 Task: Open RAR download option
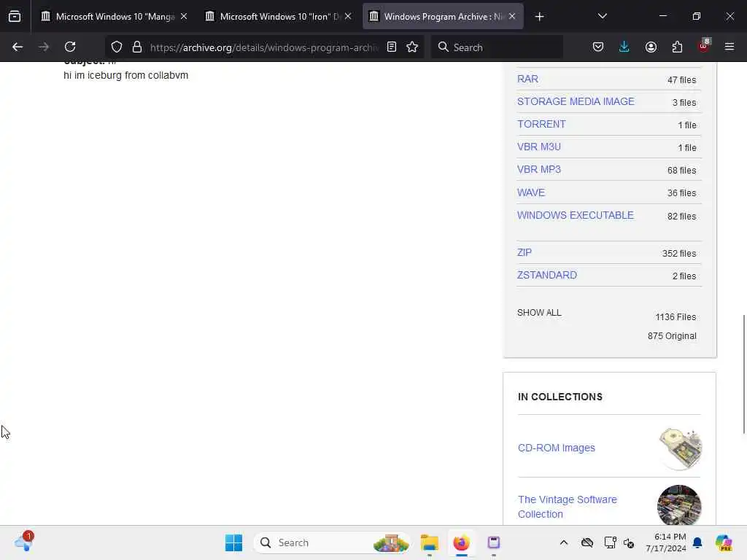(528, 79)
